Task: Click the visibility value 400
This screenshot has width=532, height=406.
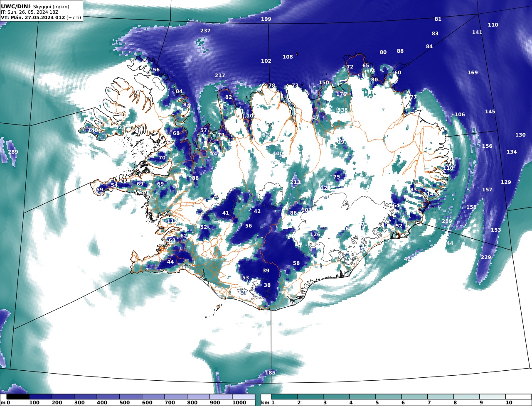Action: 278,154
